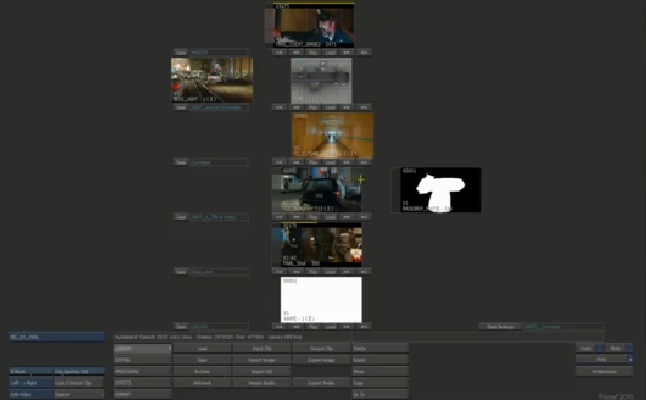Image resolution: width=646 pixels, height=400 pixels.
Task: Jump to reel end under black SUV clip
Action: pos(364,217)
